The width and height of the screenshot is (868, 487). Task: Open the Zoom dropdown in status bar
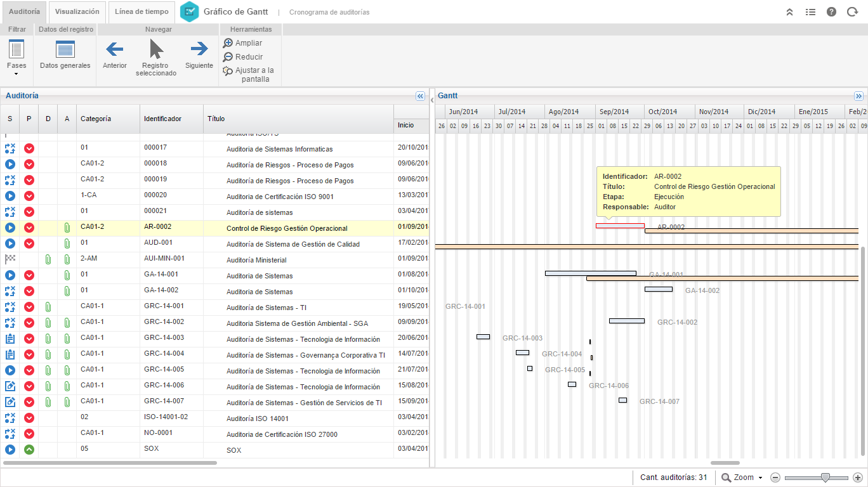tap(742, 477)
